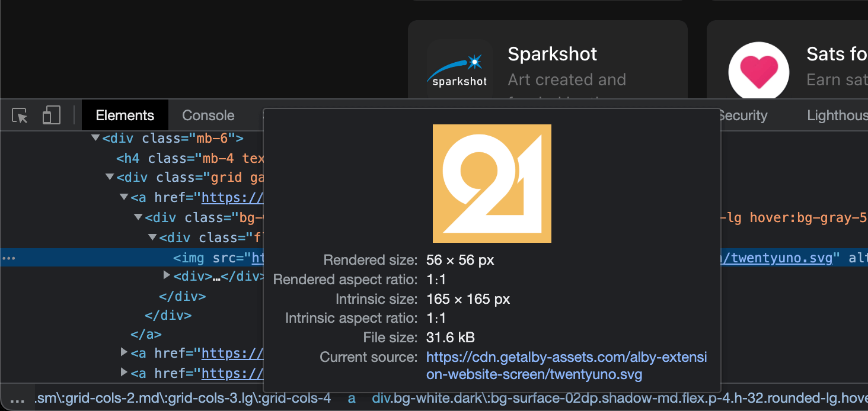Switch to the Console tab
Screen dimensions: 868x411
click(x=208, y=115)
